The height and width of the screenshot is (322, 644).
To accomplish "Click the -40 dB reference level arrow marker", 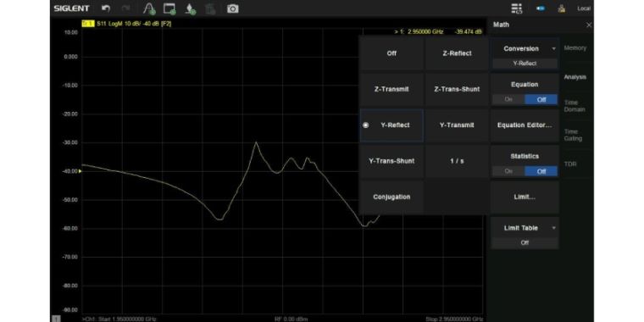I will [80, 171].
